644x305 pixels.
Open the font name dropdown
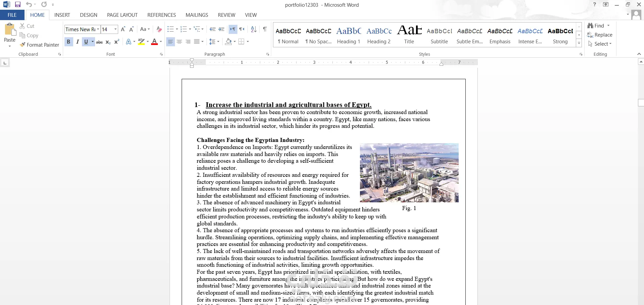coord(98,29)
